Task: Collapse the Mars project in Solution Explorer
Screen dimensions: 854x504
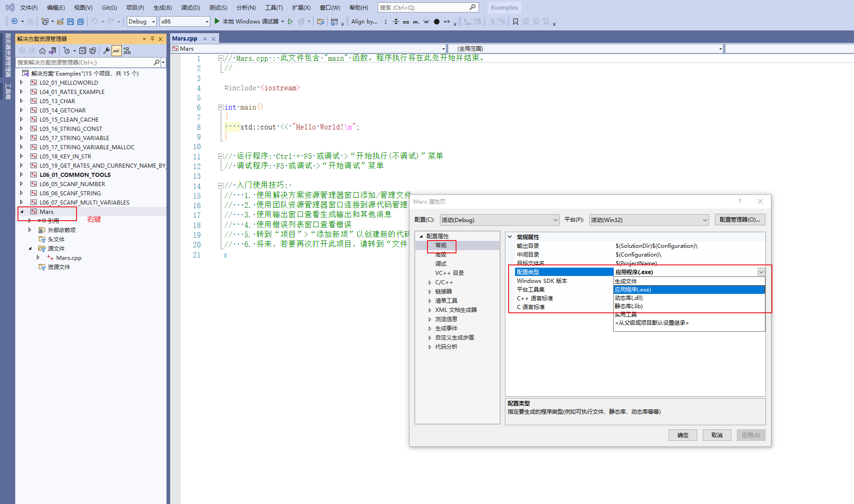Action: pos(21,211)
